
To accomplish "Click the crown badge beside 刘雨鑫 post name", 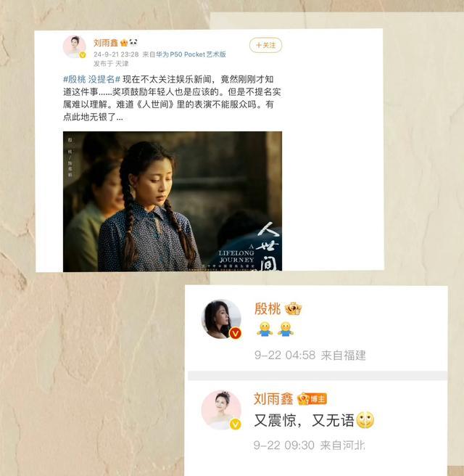I will coord(124,43).
